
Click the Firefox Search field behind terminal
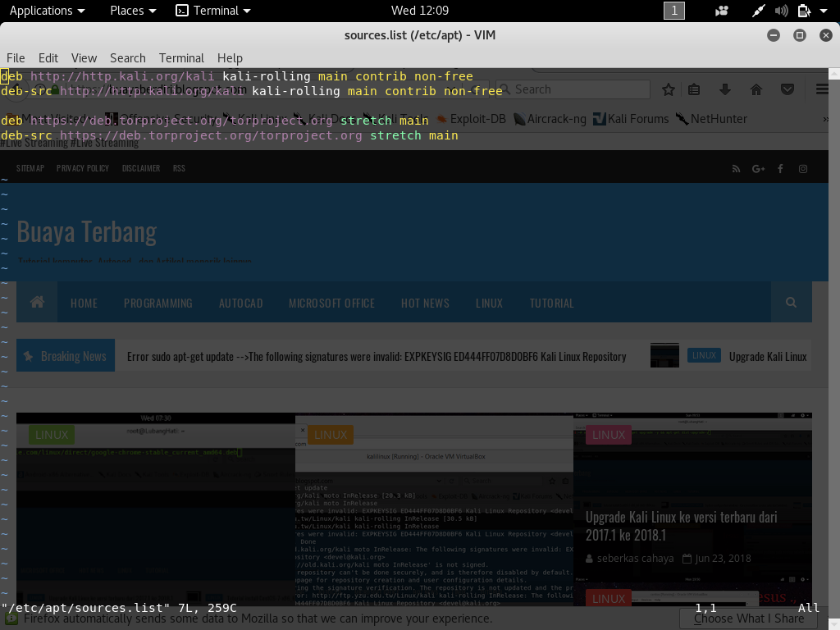[x=573, y=89]
